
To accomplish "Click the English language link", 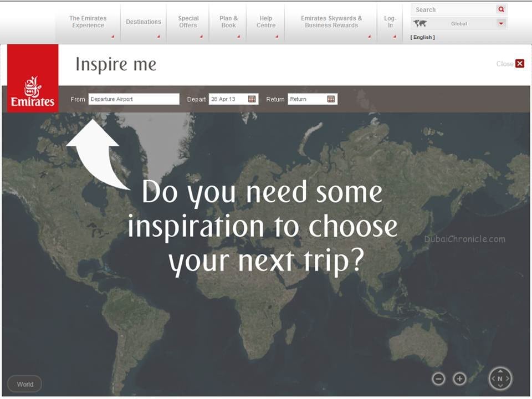I will point(422,37).
